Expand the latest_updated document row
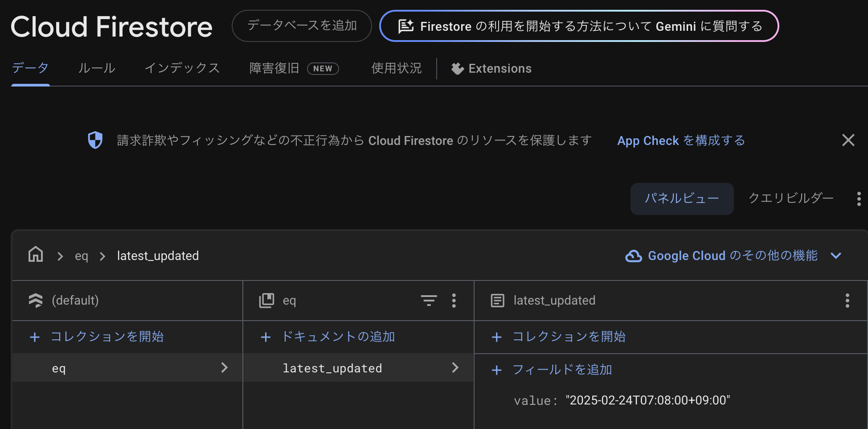The width and height of the screenshot is (868, 429). tap(455, 367)
